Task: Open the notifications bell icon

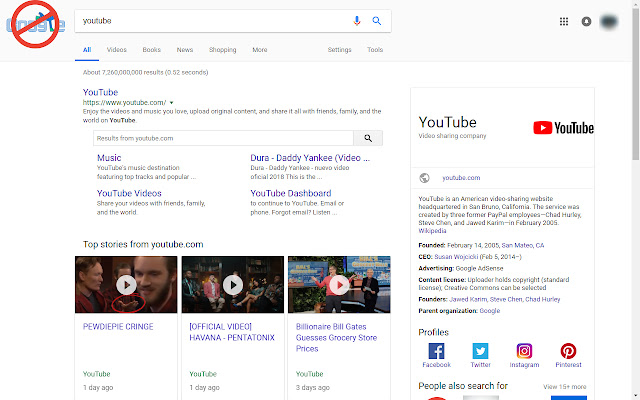Action: pyautogui.click(x=585, y=21)
